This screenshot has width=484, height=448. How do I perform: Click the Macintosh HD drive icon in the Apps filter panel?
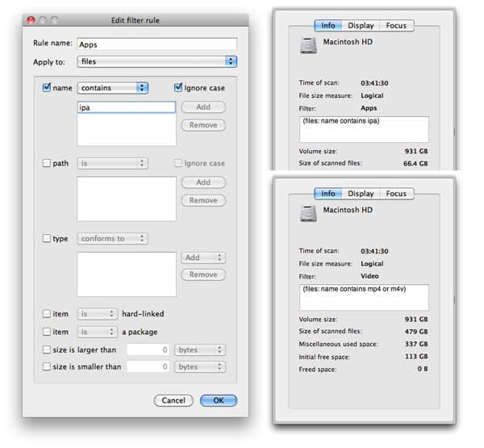(x=308, y=45)
